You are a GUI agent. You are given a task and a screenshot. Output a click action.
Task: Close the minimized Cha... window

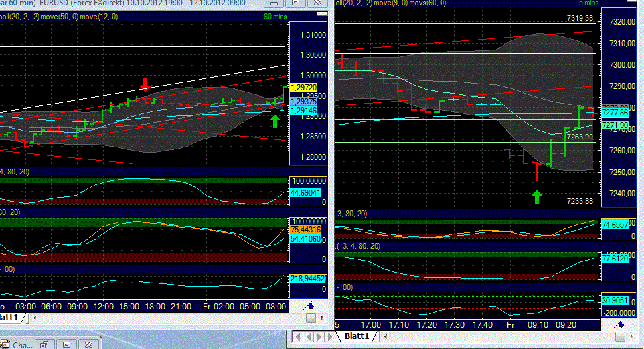(88, 344)
